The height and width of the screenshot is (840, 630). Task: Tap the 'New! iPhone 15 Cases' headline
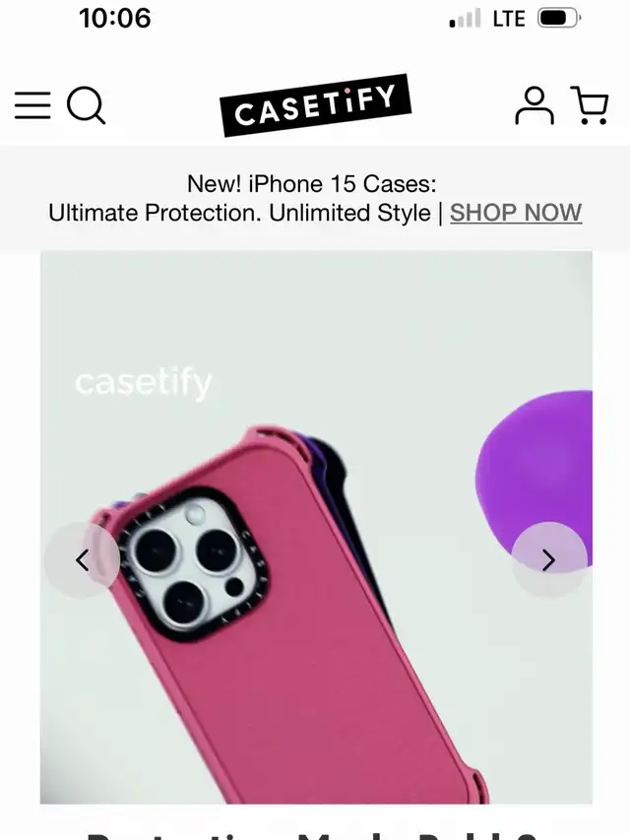click(312, 184)
